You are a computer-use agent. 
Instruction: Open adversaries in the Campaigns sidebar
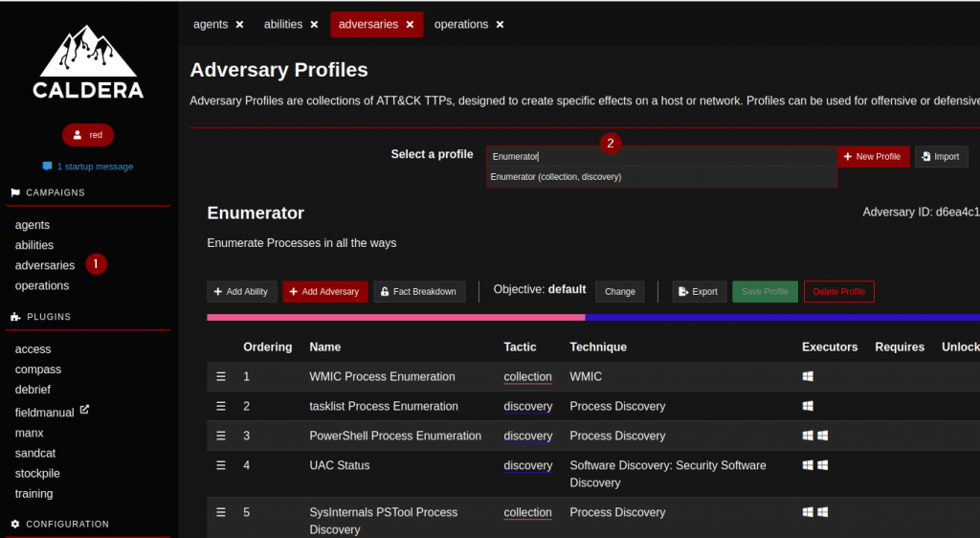[45, 265]
